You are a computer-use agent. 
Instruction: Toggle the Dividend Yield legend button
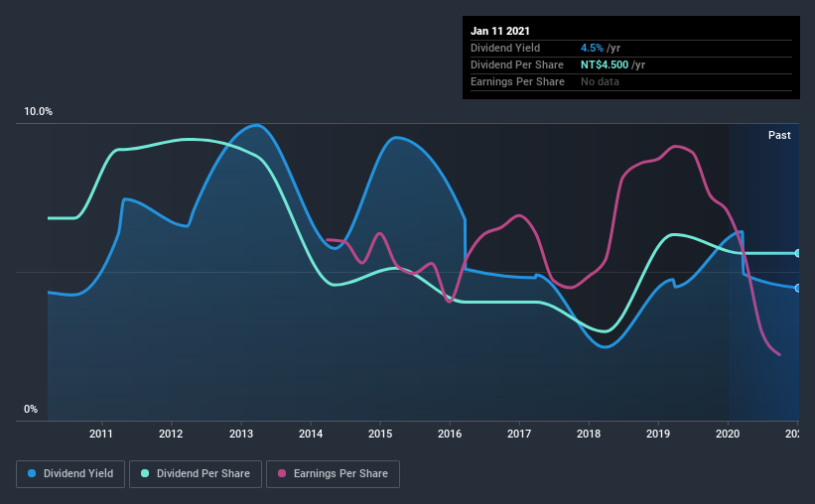[x=70, y=474]
